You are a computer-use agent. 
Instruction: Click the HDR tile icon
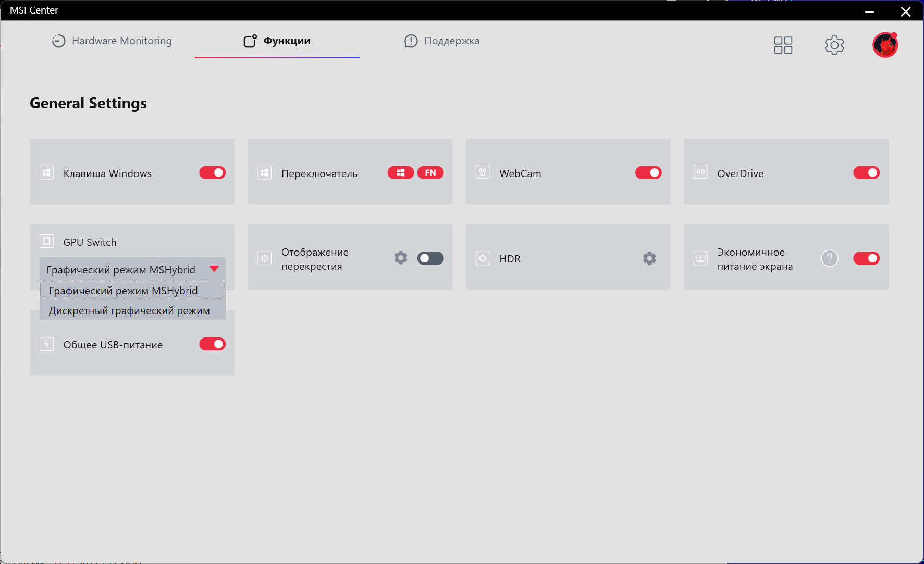(483, 258)
